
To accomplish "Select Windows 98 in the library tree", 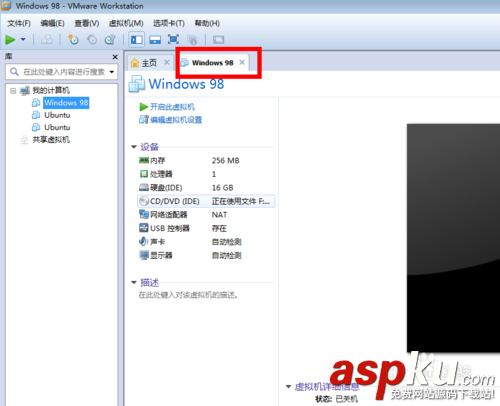I will [66, 103].
